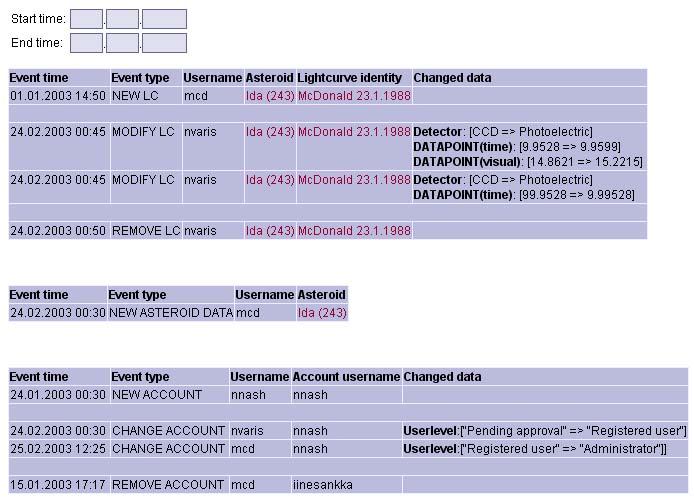This screenshot has height=500, width=694.
Task: Open McDonald 23.1.1988 in MODIFY row with DATAPOINT(visual)
Action: [354, 132]
